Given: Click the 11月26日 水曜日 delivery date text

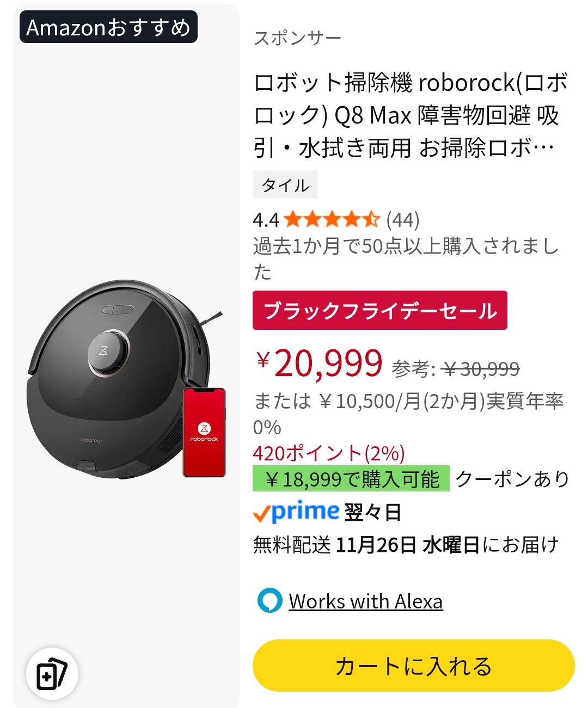Looking at the screenshot, I should click(407, 545).
